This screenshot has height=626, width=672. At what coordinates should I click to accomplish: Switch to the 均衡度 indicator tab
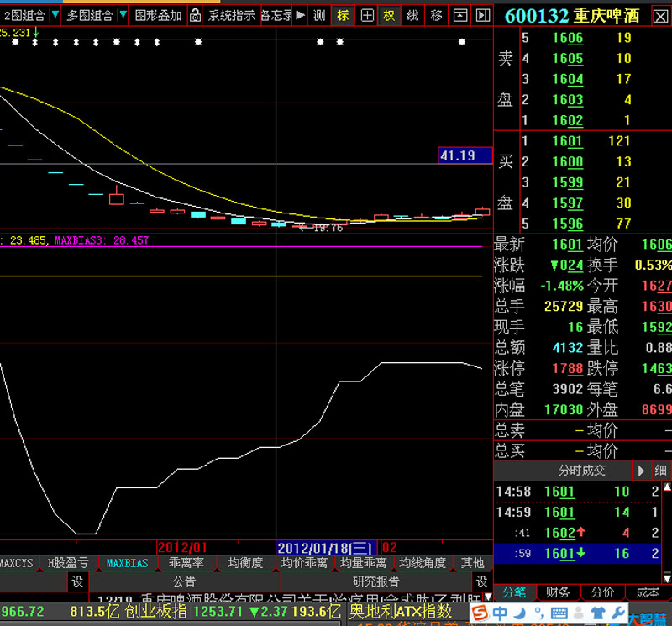[245, 563]
